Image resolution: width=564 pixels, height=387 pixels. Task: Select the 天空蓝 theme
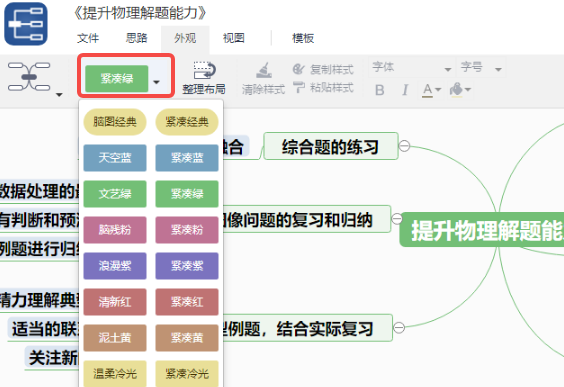pos(115,158)
